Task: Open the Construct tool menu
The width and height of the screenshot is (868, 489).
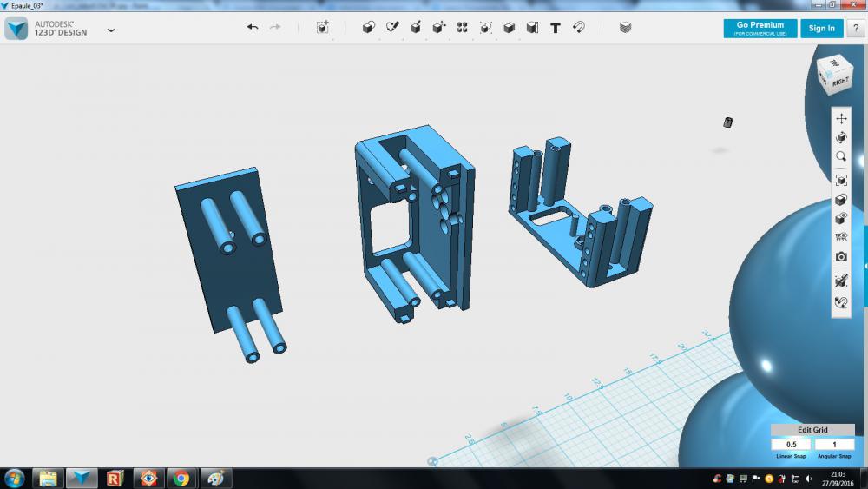Action: [416, 27]
